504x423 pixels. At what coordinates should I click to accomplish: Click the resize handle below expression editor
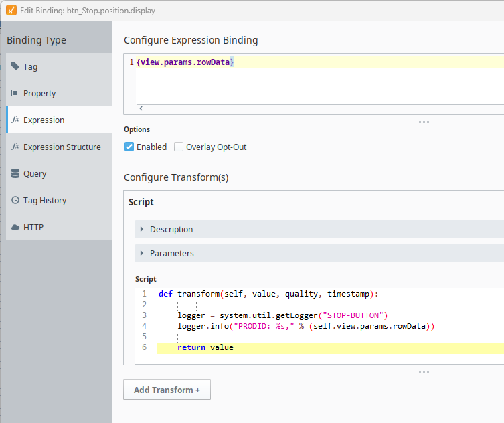click(424, 122)
